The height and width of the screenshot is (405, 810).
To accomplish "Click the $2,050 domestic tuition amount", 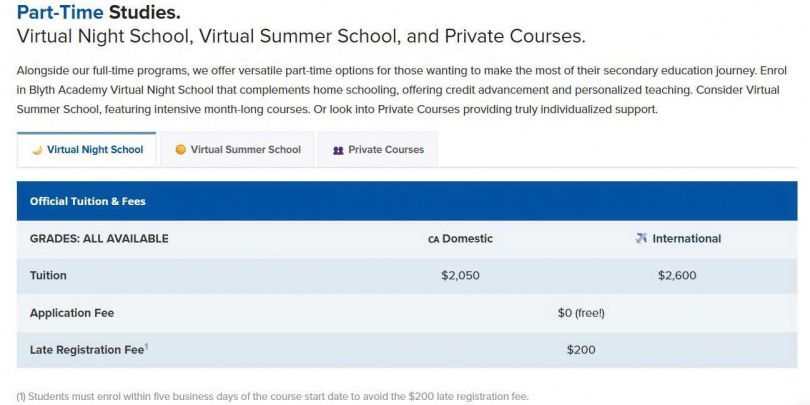I will click(x=461, y=275).
